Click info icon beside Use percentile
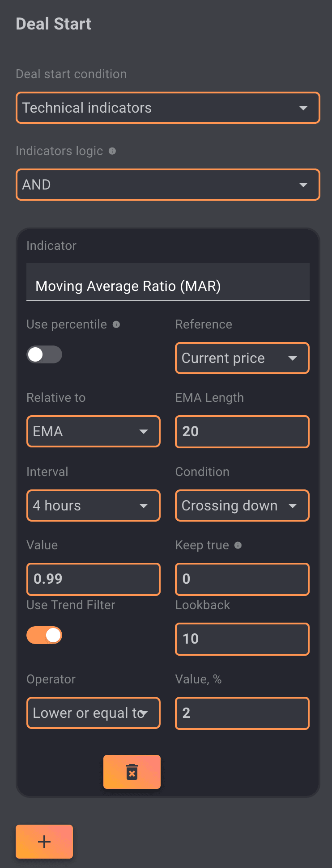Screen dimensions: 332x868 coord(116,324)
